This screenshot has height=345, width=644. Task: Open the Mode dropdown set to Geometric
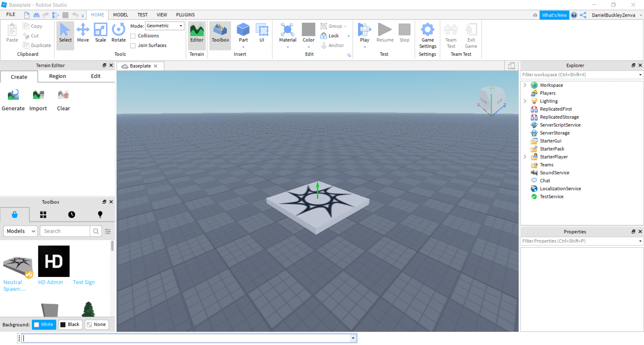(164, 26)
